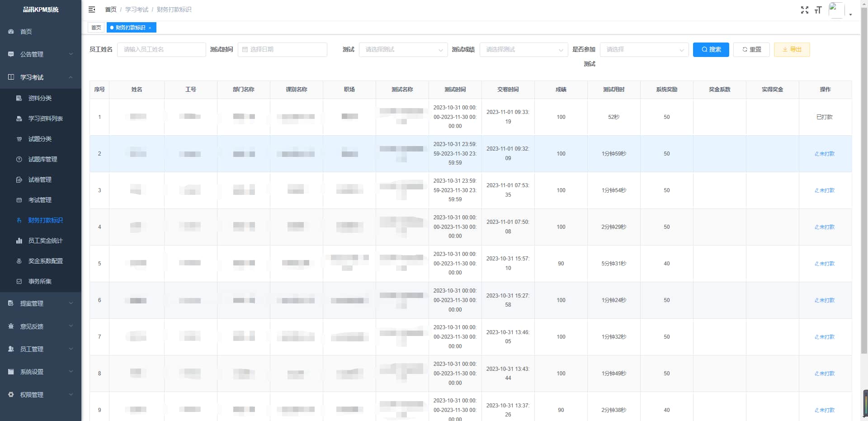The height and width of the screenshot is (421, 868).
Task: Click the 导出 button
Action: pyautogui.click(x=792, y=50)
